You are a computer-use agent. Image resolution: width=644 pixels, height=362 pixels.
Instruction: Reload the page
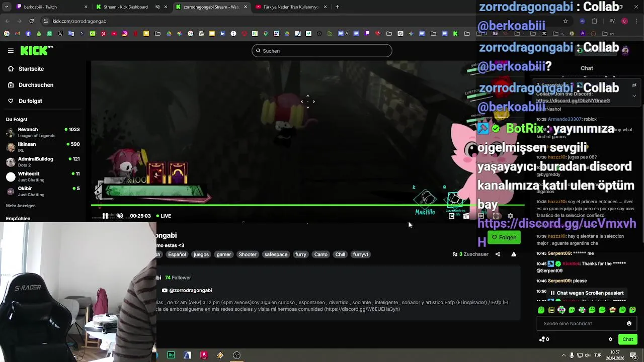tap(31, 21)
